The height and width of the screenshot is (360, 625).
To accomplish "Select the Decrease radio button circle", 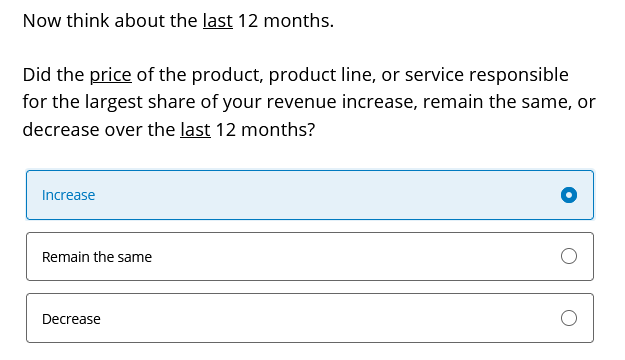I will (x=568, y=318).
